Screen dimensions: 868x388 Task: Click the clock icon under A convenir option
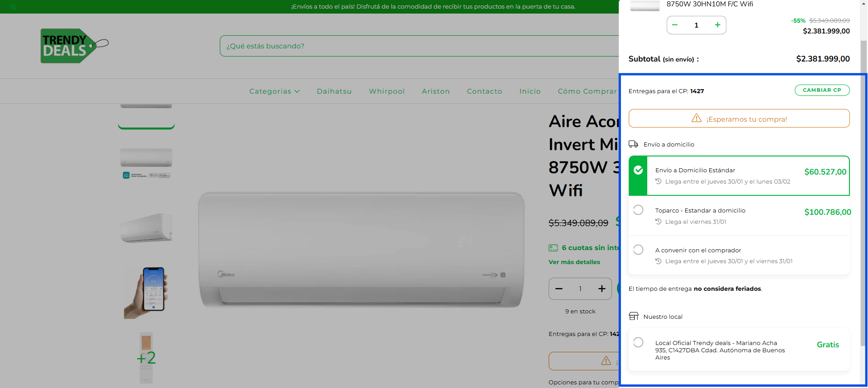(659, 261)
